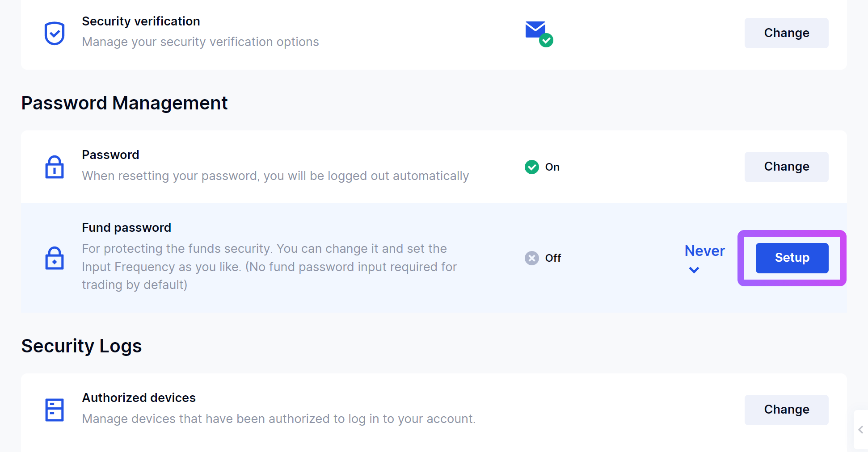Click the On status label
The image size is (868, 452).
(x=552, y=167)
